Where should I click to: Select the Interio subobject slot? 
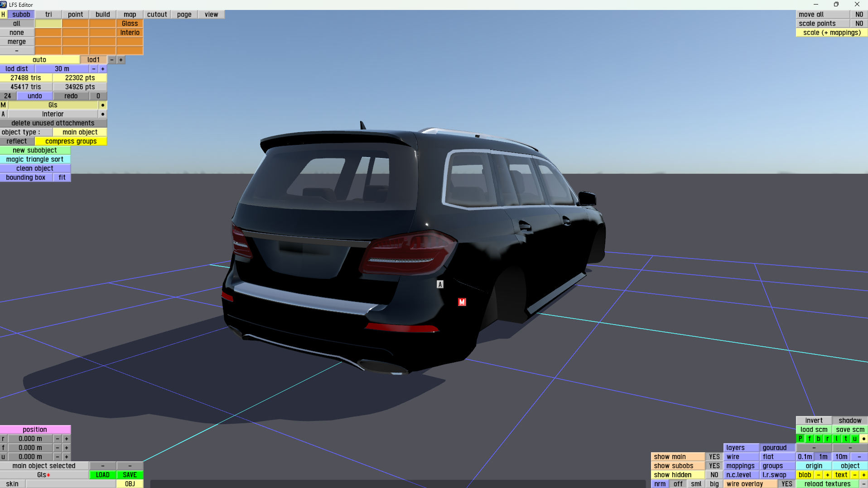(130, 33)
